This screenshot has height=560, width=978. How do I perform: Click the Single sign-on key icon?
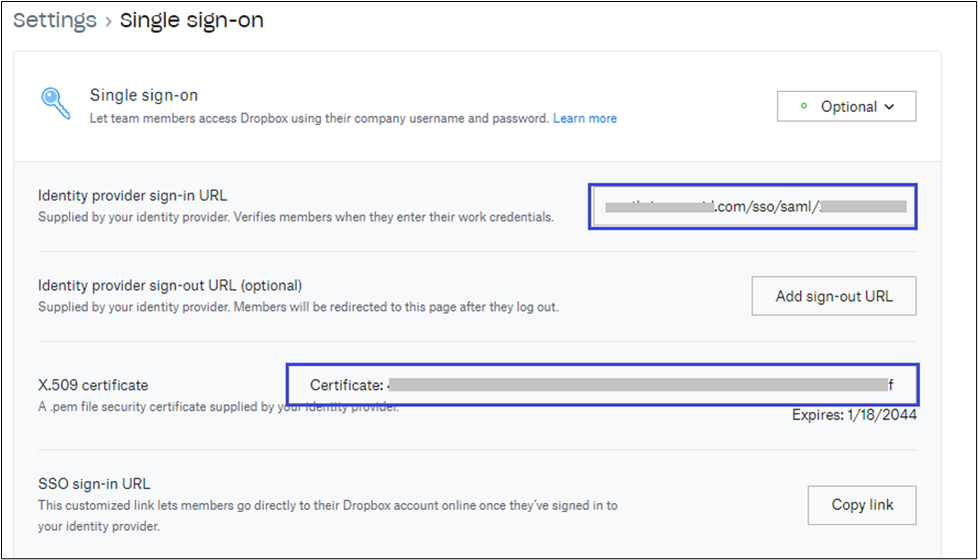tap(54, 103)
